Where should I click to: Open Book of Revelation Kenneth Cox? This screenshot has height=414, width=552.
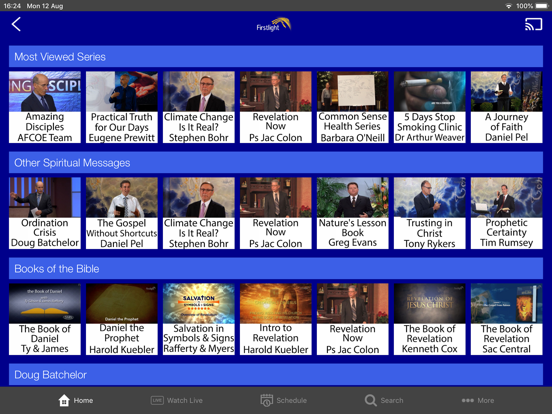429,319
